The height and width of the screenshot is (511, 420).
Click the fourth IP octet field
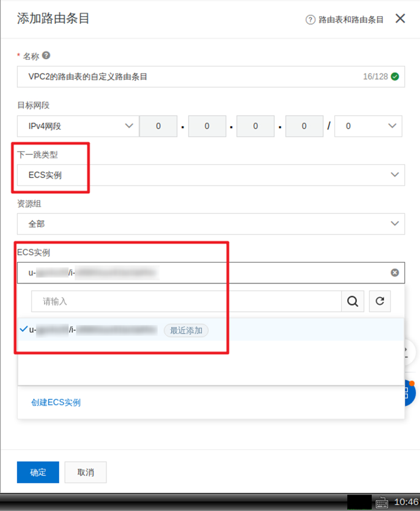pos(304,126)
